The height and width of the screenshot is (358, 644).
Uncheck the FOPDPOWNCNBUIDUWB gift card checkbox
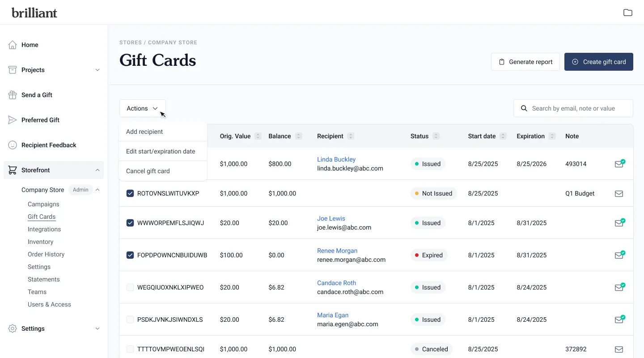pos(130,255)
